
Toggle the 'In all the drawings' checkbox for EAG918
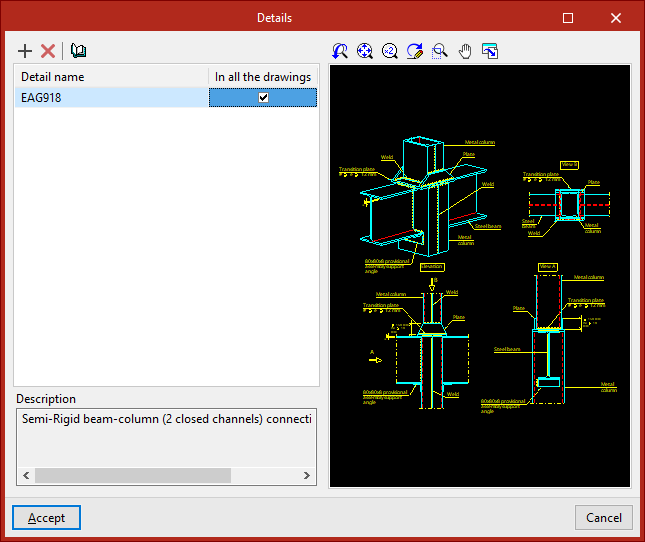tap(263, 97)
